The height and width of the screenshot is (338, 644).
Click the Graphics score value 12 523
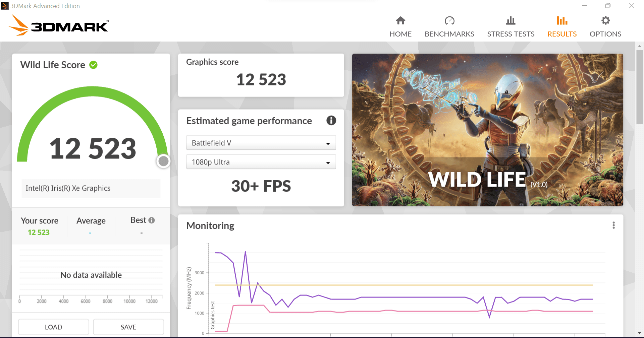click(261, 80)
